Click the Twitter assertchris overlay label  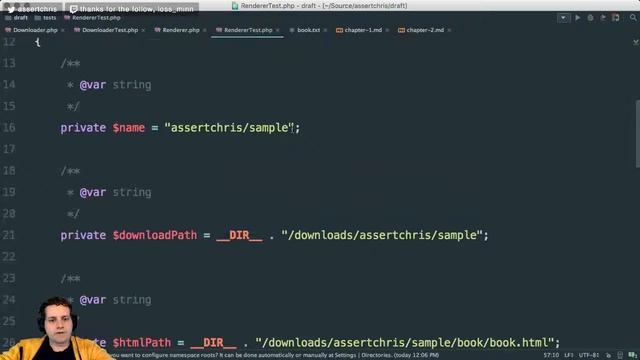tap(32, 9)
